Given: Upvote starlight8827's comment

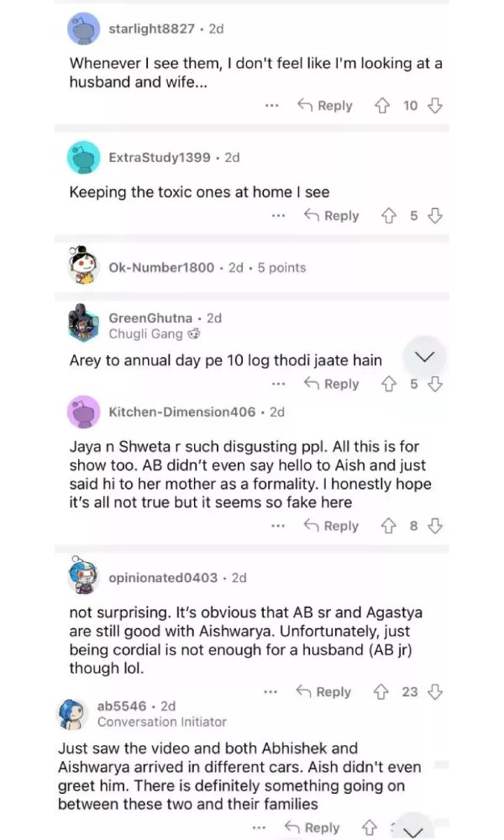Looking at the screenshot, I should (x=382, y=106).
